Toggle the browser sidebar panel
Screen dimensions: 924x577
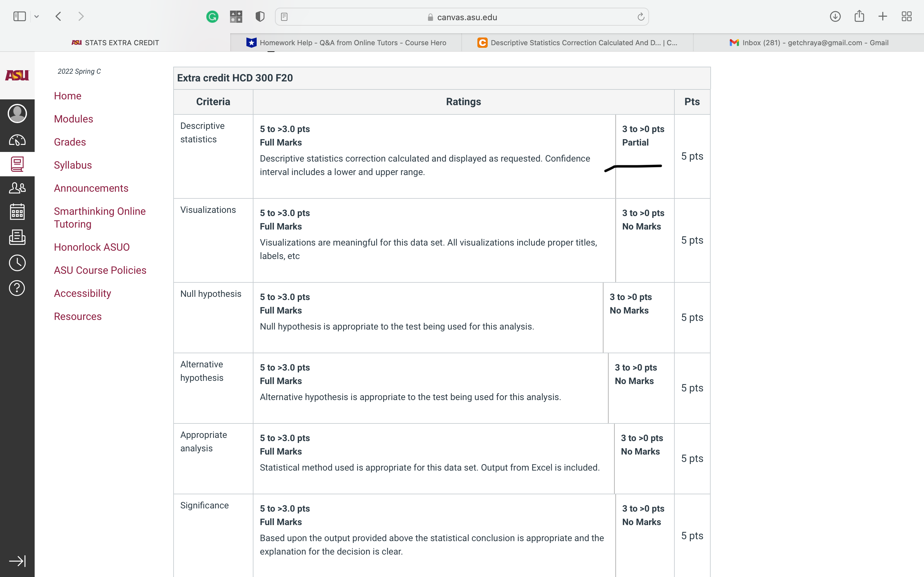(x=19, y=16)
